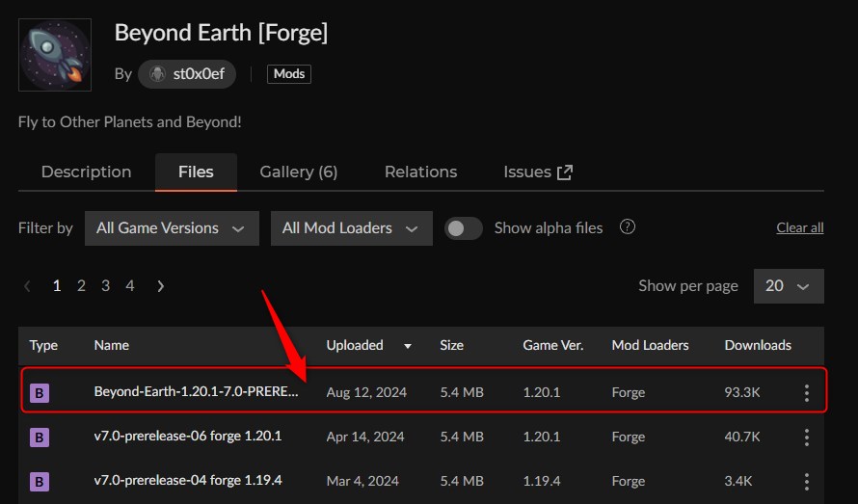Click the Downloads column header
The height and width of the screenshot is (504, 858).
pos(758,345)
